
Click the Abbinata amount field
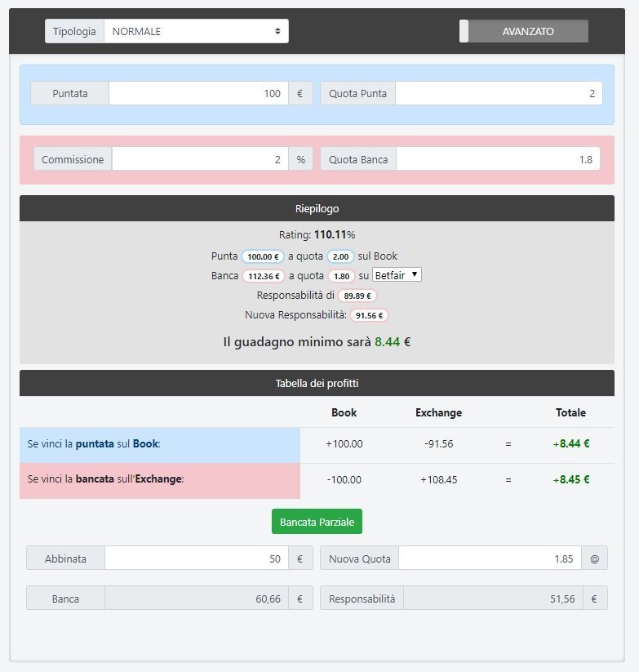195,559
